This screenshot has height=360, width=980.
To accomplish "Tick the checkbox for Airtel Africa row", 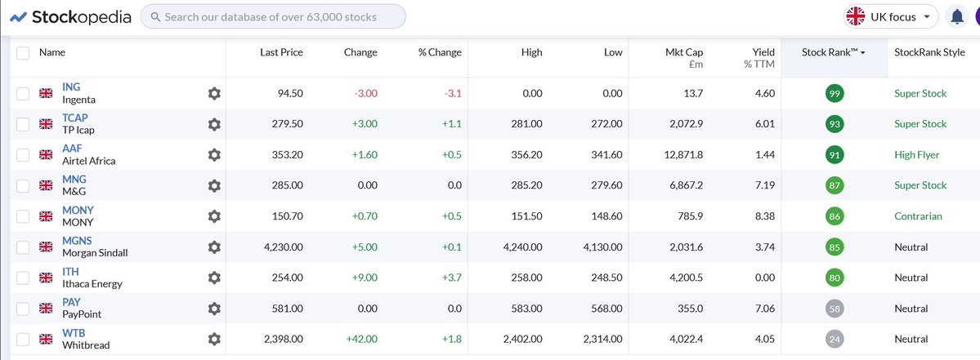I will 23,155.
